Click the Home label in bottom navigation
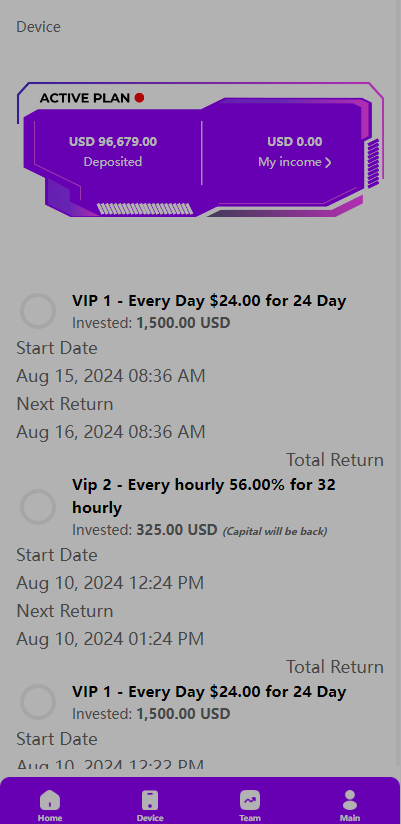This screenshot has width=401, height=824. pyautogui.click(x=50, y=818)
